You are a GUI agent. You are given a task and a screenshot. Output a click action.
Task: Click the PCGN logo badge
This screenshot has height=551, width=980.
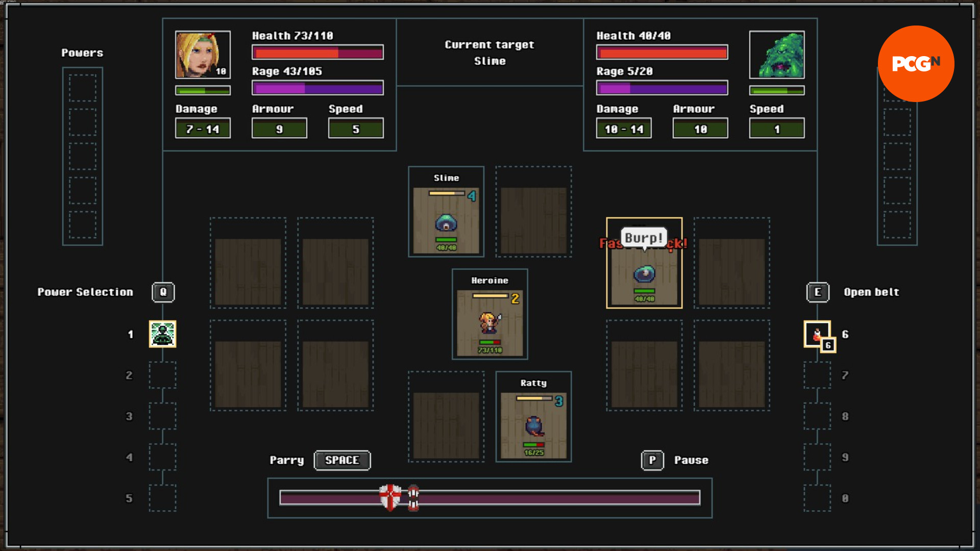[x=916, y=64]
